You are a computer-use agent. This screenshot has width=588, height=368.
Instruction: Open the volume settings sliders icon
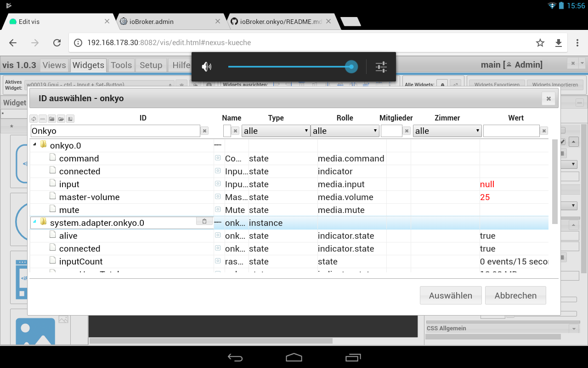(381, 67)
